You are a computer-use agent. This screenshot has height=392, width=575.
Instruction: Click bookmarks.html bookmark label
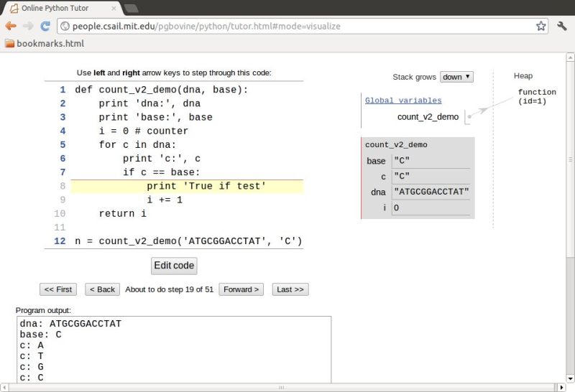point(50,44)
